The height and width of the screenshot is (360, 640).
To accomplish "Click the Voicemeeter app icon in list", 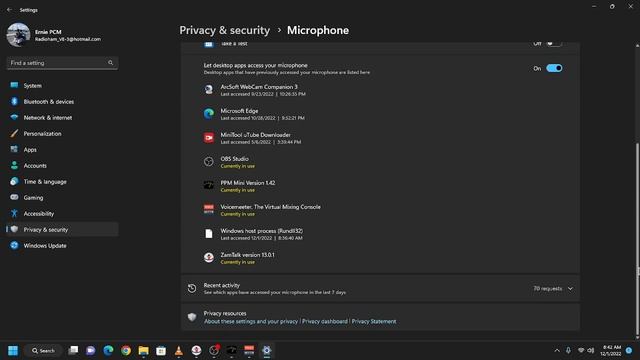I will pos(209,209).
